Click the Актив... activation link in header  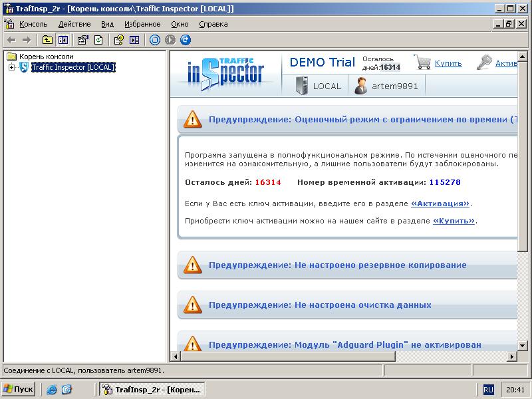click(506, 63)
